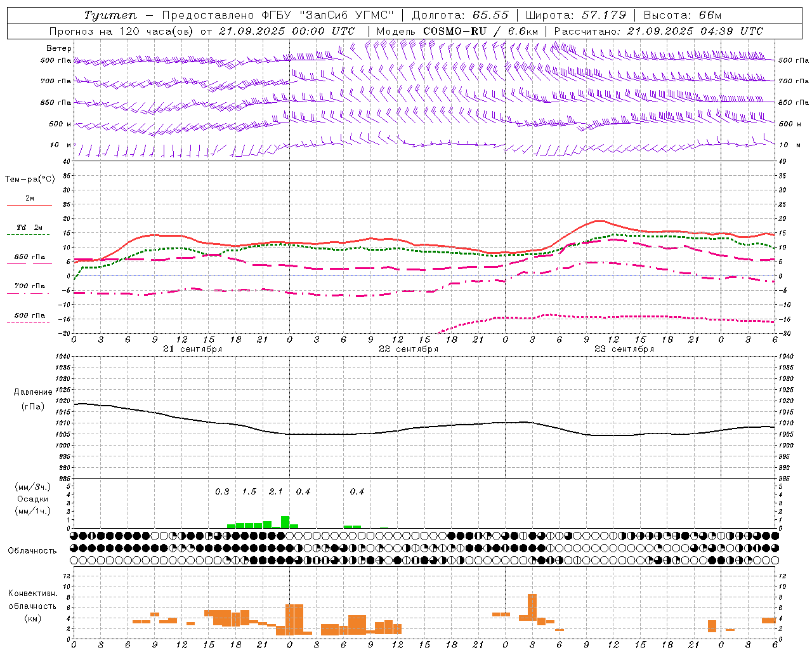Click the '2.1' precipitation amount
Image resolution: width=812 pixels, height=650 pixels.
276,492
